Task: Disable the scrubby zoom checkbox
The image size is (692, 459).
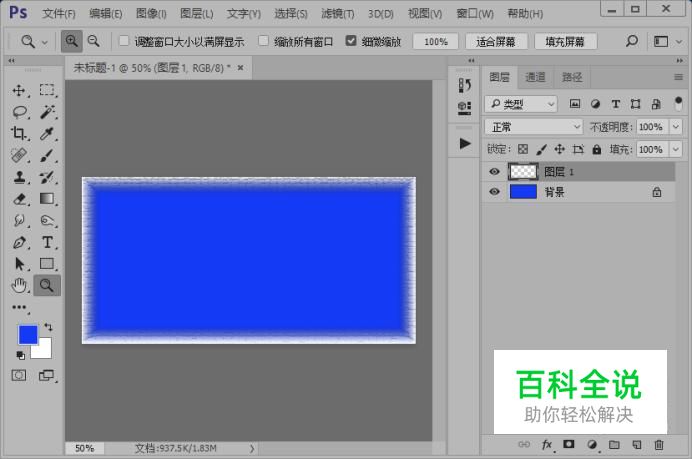Action: (x=351, y=41)
